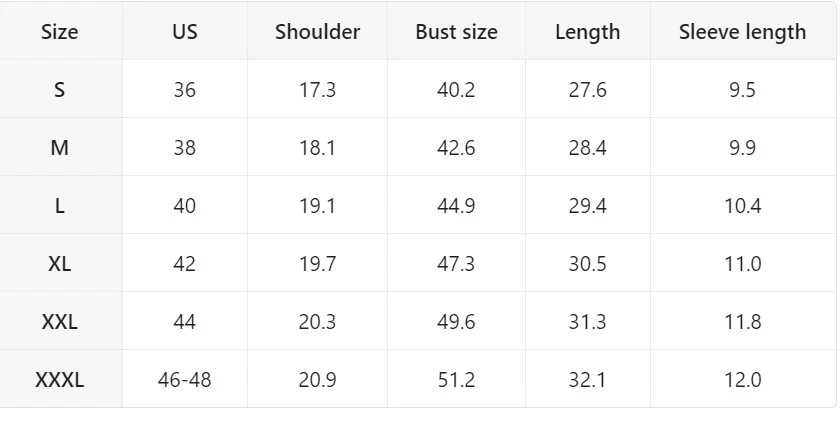Select the Sleeve length column header

click(742, 31)
